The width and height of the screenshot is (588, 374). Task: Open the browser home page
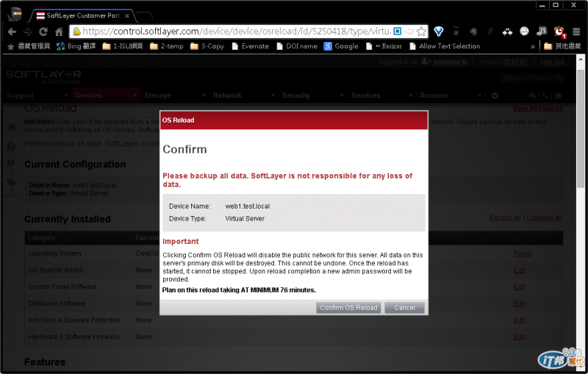coord(59,32)
